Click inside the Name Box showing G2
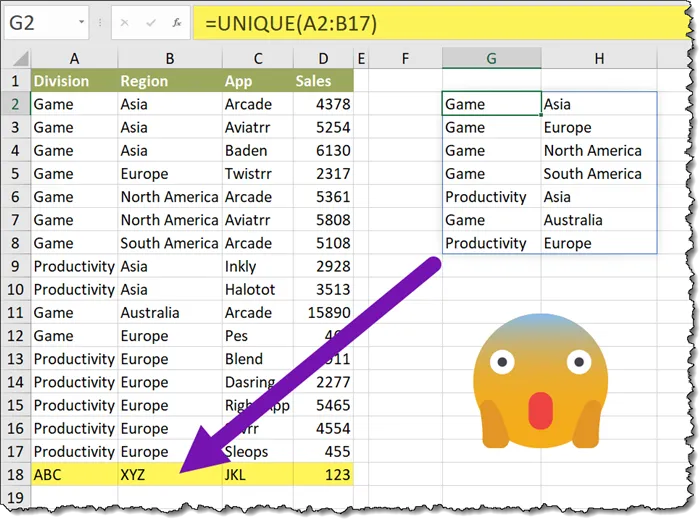Screen dimensions: 700x519 coord(40,22)
